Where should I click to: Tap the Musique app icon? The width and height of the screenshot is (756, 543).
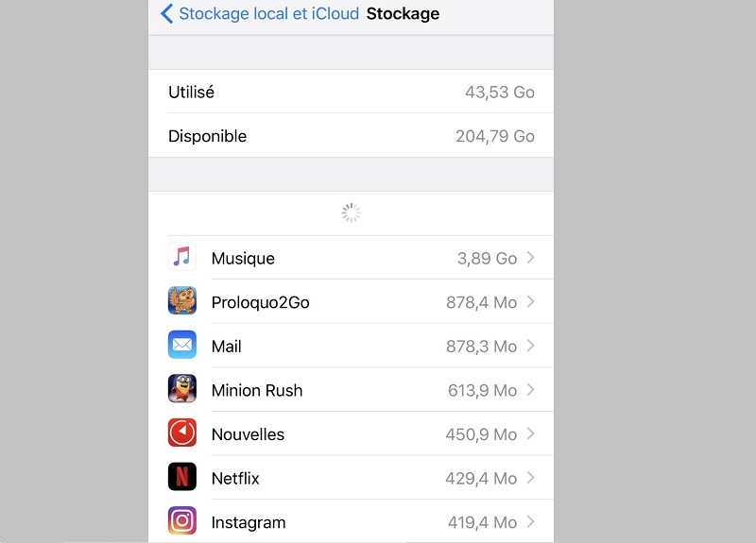coord(182,258)
